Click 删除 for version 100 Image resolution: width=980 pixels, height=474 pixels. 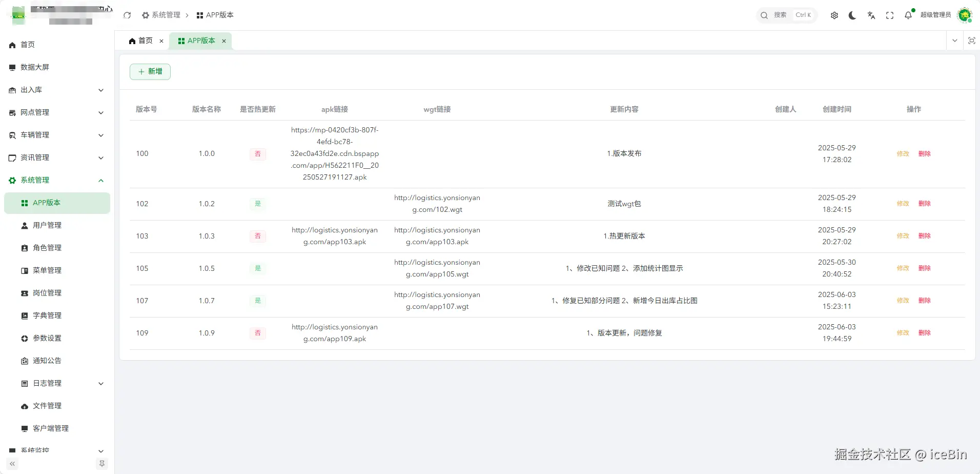click(x=925, y=154)
